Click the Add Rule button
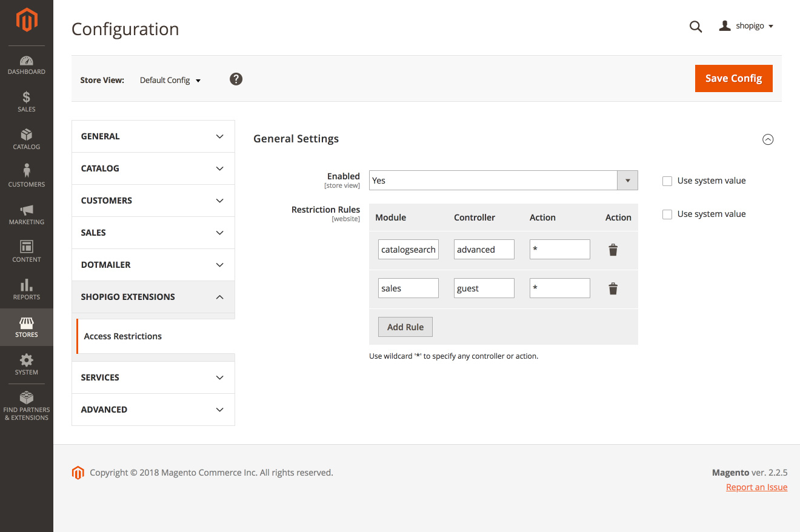Image resolution: width=800 pixels, height=532 pixels. coord(405,327)
